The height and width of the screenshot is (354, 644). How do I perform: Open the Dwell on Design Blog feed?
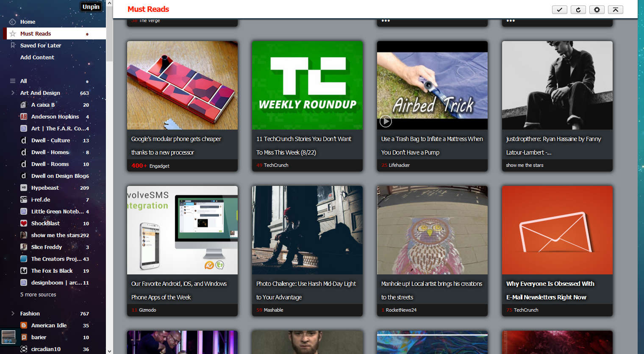click(x=58, y=176)
